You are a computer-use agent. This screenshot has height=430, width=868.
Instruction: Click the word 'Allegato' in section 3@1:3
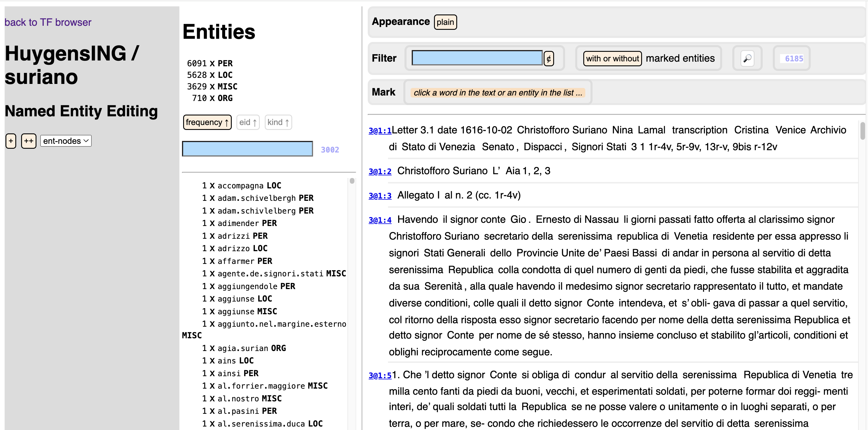point(416,195)
